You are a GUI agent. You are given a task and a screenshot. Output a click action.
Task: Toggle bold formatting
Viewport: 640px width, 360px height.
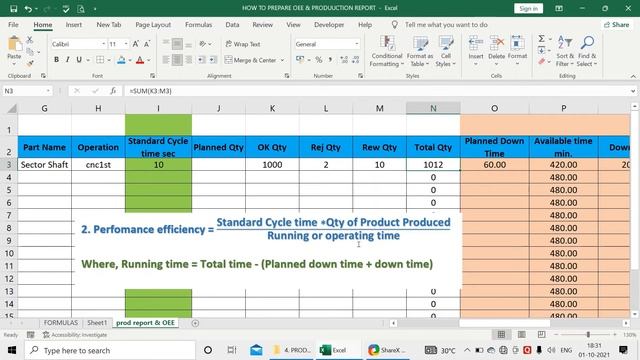coord(56,60)
